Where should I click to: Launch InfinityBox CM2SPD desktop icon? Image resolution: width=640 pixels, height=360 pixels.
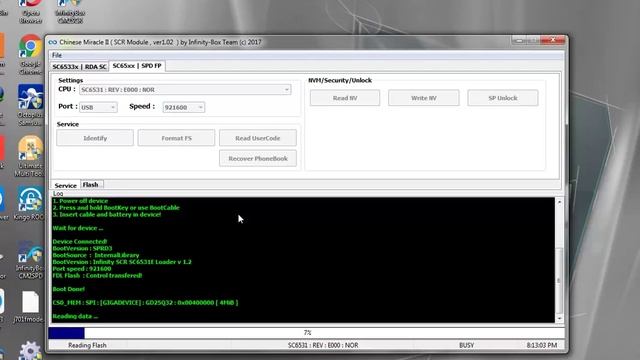[30, 260]
